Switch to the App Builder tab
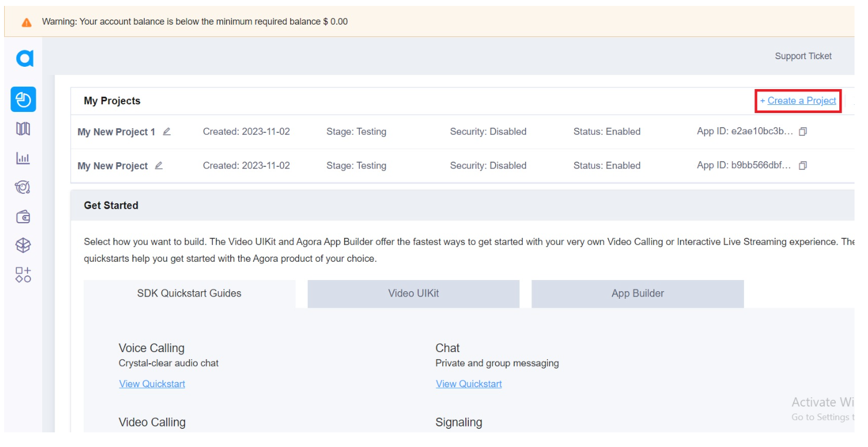The image size is (868, 447). click(637, 294)
